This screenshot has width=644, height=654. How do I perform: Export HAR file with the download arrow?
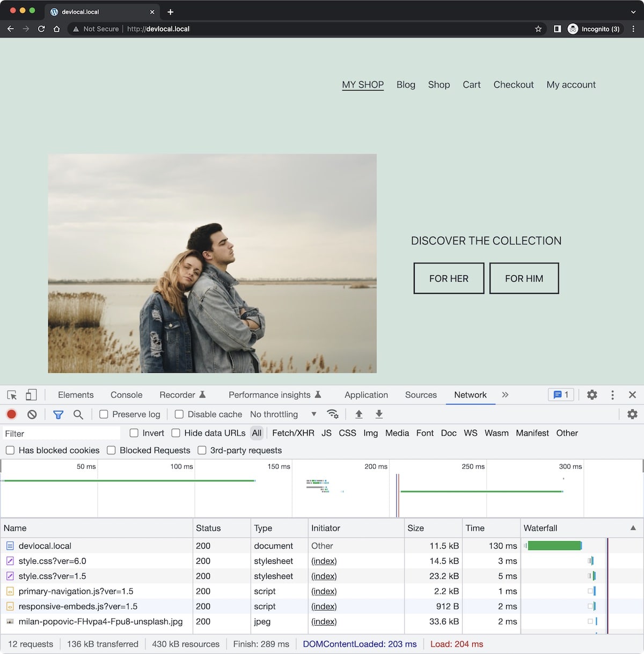[x=379, y=414]
